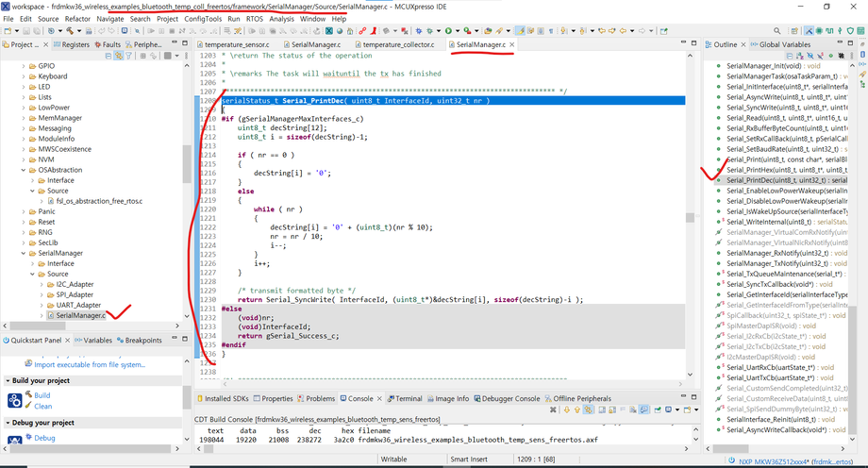Open the Build hammer dropdown arrow
The height and width of the screenshot is (468, 868).
pos(79,30)
